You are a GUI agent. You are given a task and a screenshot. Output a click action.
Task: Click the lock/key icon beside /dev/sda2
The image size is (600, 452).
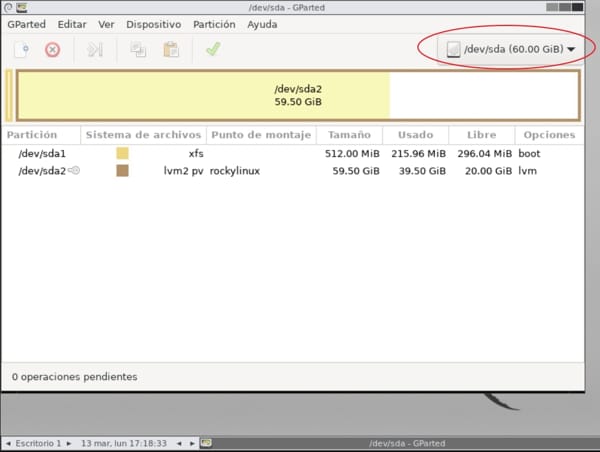[x=74, y=170]
